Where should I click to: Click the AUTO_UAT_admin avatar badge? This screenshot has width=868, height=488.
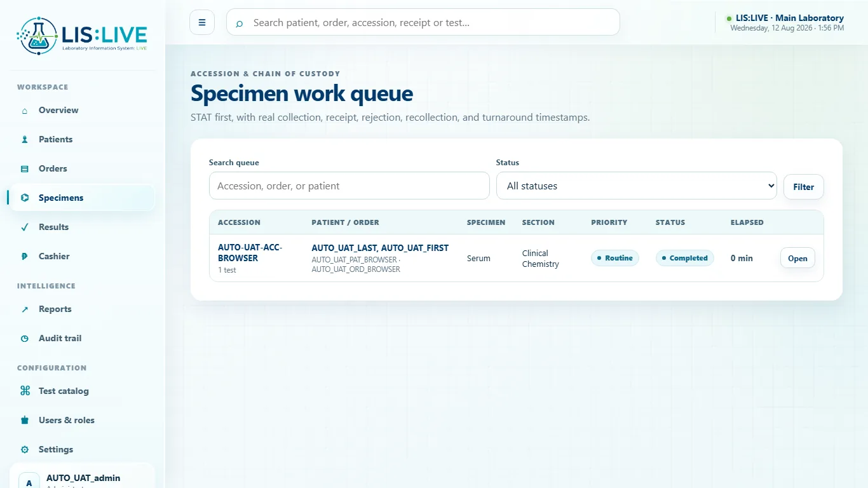coord(29,481)
